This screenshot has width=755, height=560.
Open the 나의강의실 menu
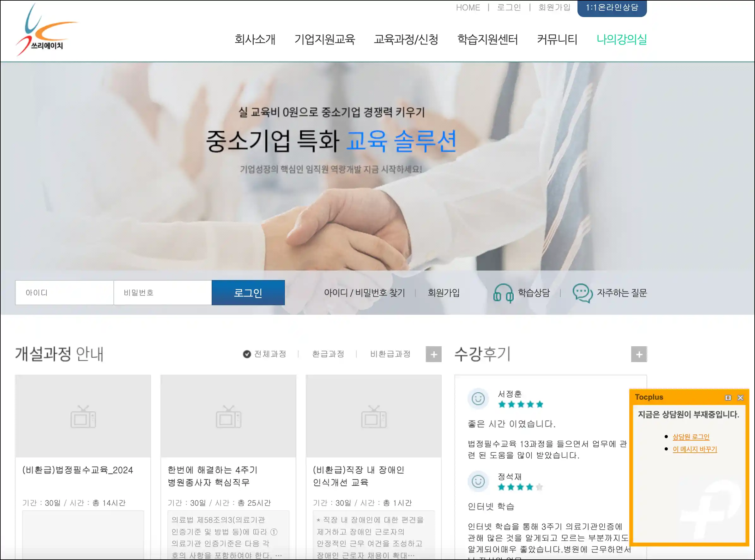pyautogui.click(x=621, y=39)
